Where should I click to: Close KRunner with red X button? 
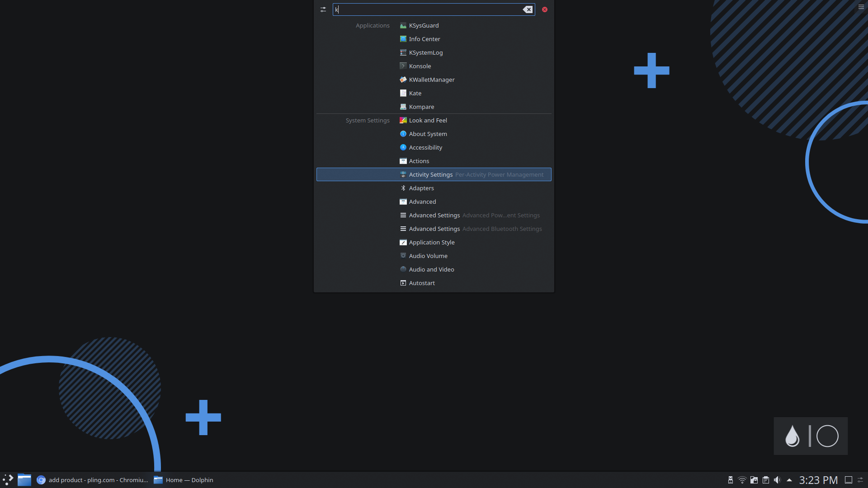coord(545,9)
